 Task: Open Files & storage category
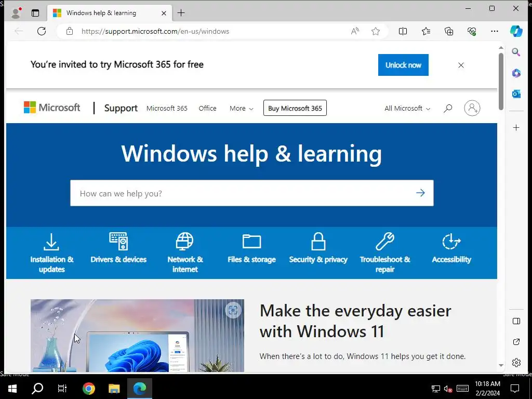point(251,248)
